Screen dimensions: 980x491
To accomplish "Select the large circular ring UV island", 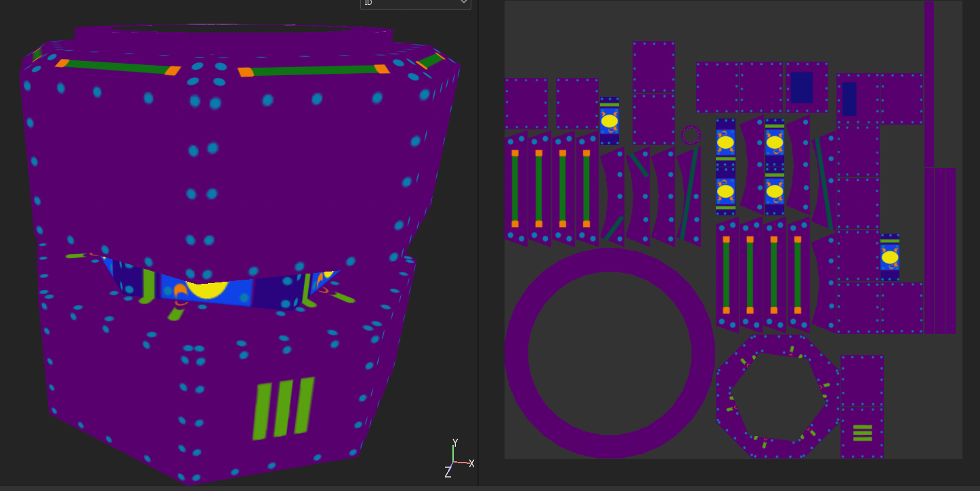I will point(610,354).
